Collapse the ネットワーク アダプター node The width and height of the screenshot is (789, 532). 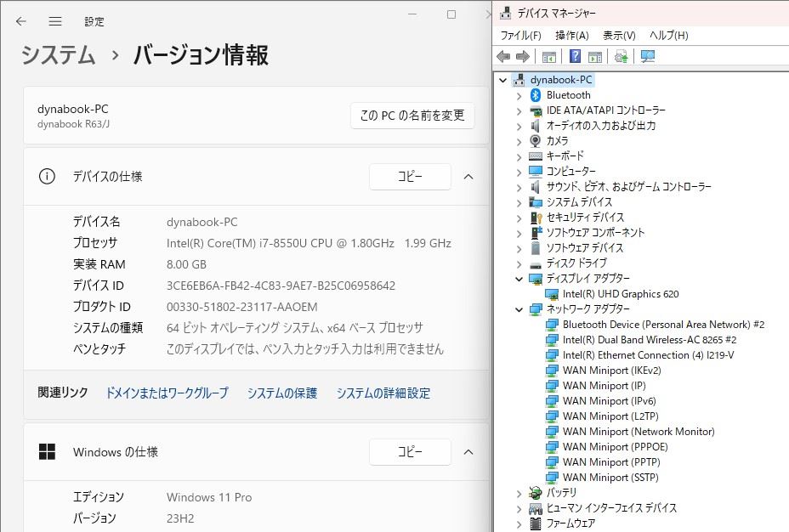pos(519,309)
